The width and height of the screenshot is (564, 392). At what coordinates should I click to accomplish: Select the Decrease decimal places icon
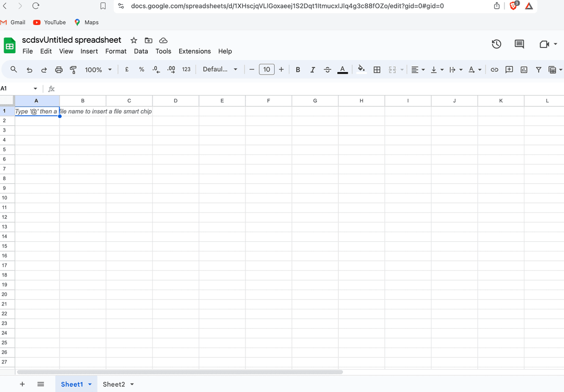[x=155, y=69]
